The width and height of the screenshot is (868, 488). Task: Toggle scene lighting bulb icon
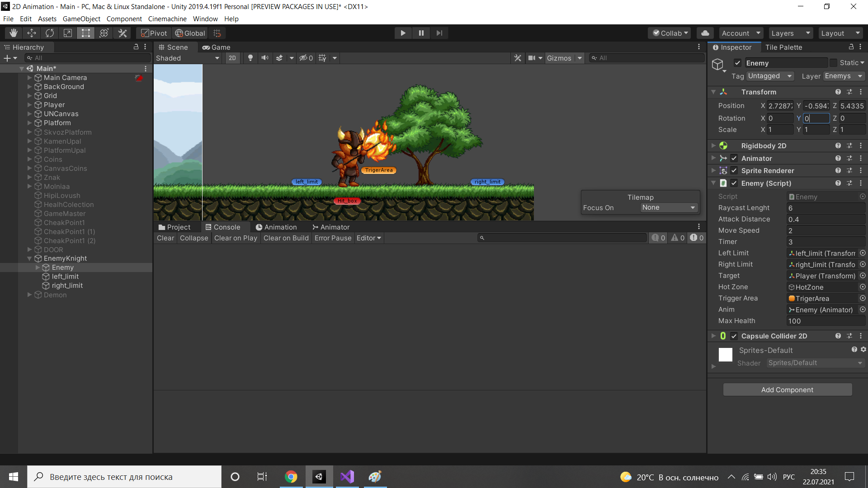click(250, 58)
